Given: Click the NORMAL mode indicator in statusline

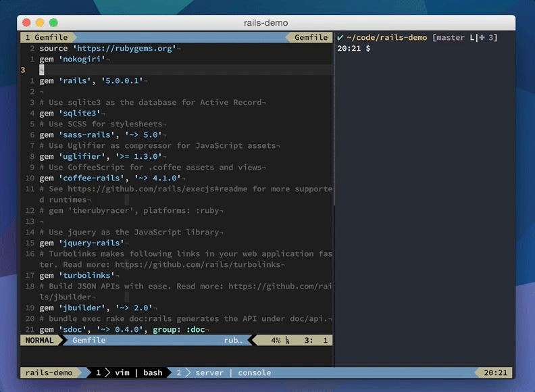Looking at the screenshot, I should (39, 340).
